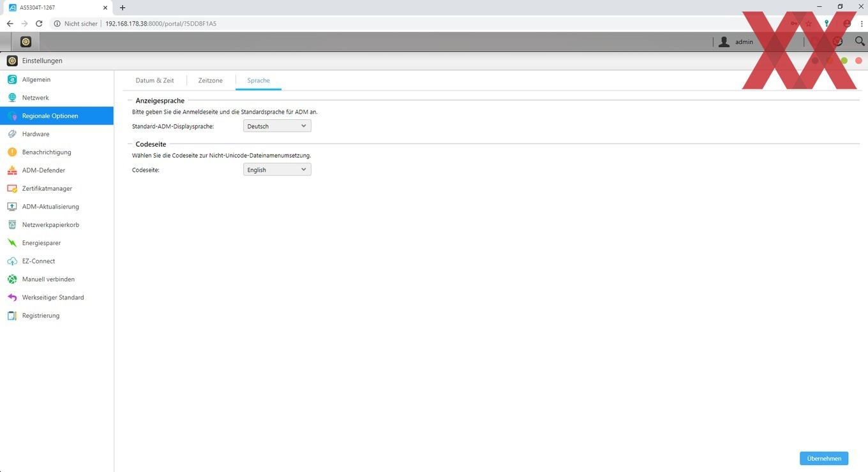Open the Werkseitiger Standard section

point(57,298)
